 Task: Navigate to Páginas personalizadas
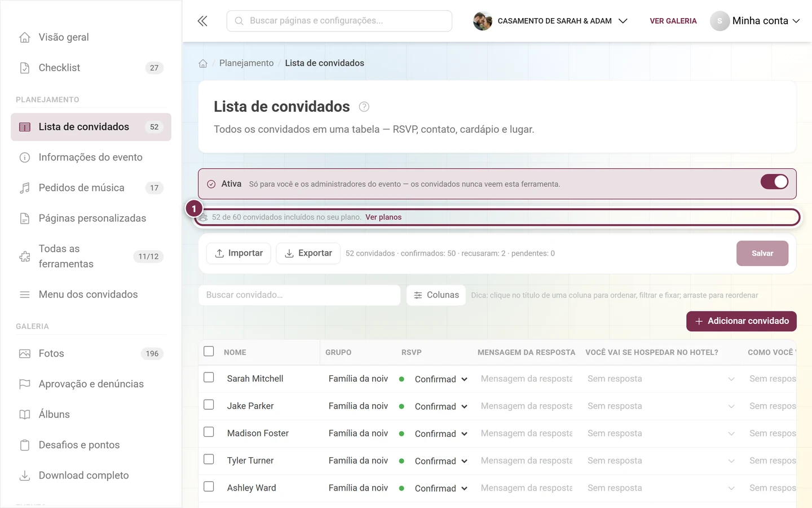tap(91, 218)
